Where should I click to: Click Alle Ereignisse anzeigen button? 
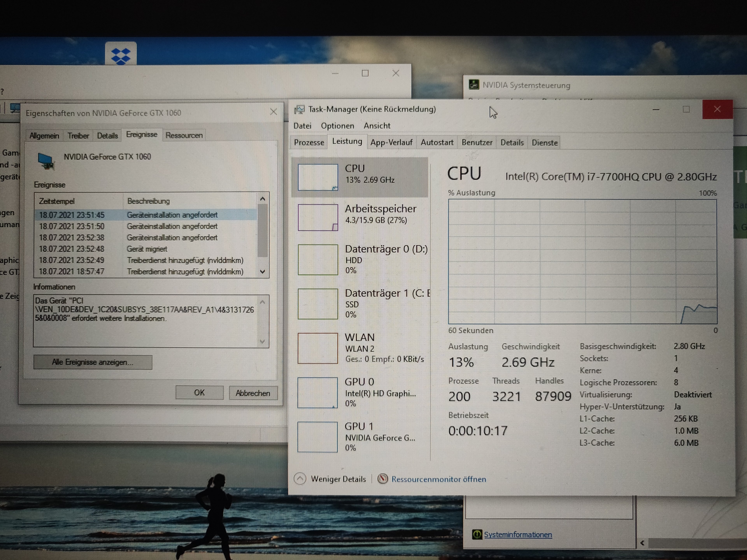[x=93, y=362]
